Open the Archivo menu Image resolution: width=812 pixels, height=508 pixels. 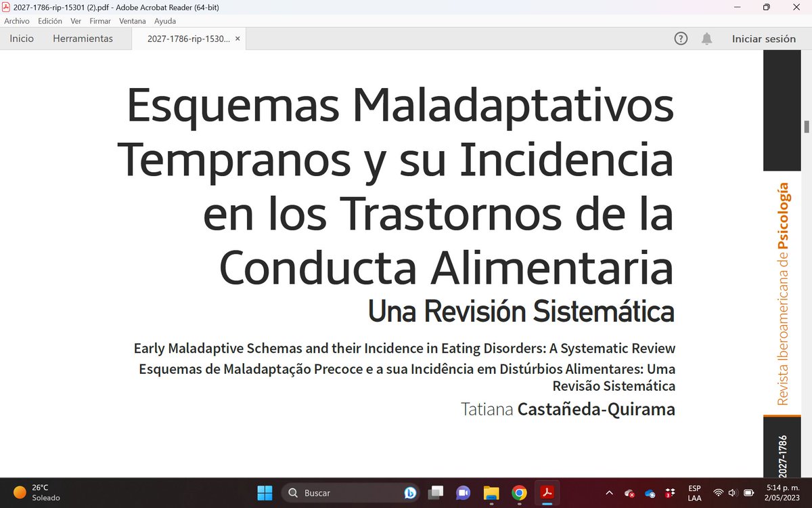[x=17, y=21]
